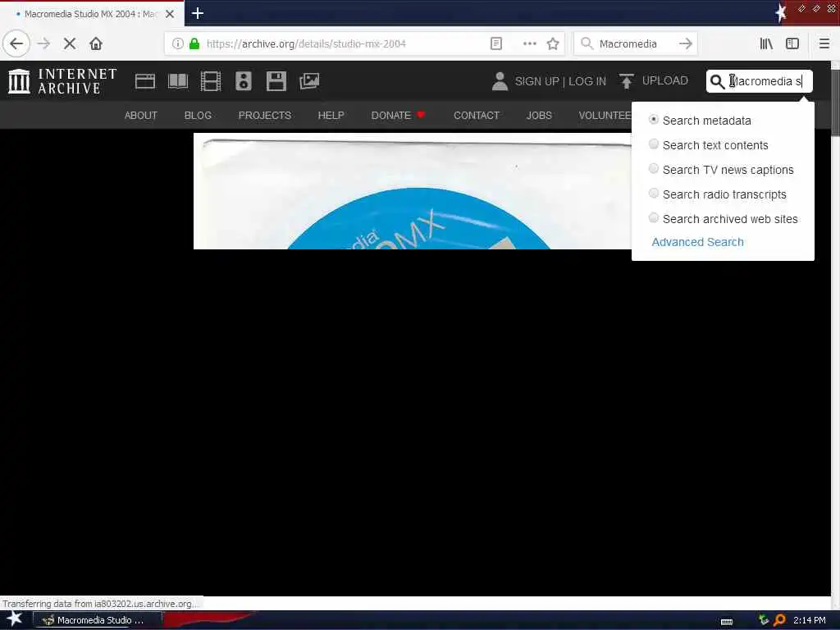Screen dimensions: 840x630
Task: Open the DONATE menu item
Action: click(398, 115)
